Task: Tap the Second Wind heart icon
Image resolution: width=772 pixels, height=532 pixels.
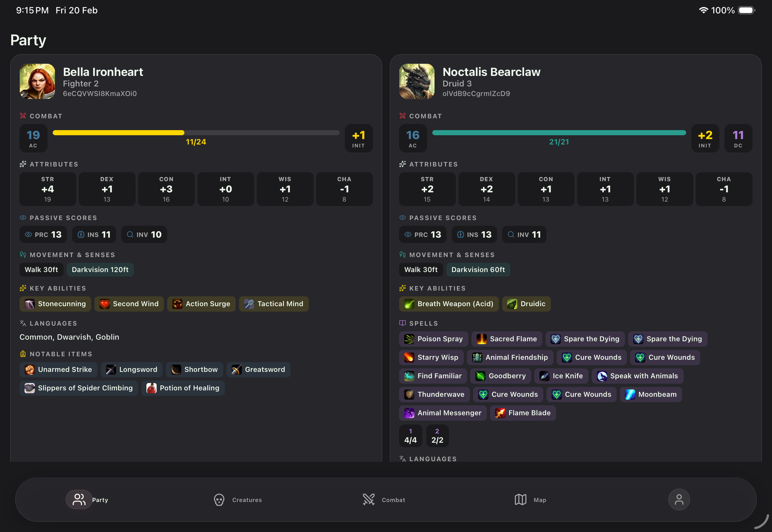Action: pyautogui.click(x=105, y=304)
